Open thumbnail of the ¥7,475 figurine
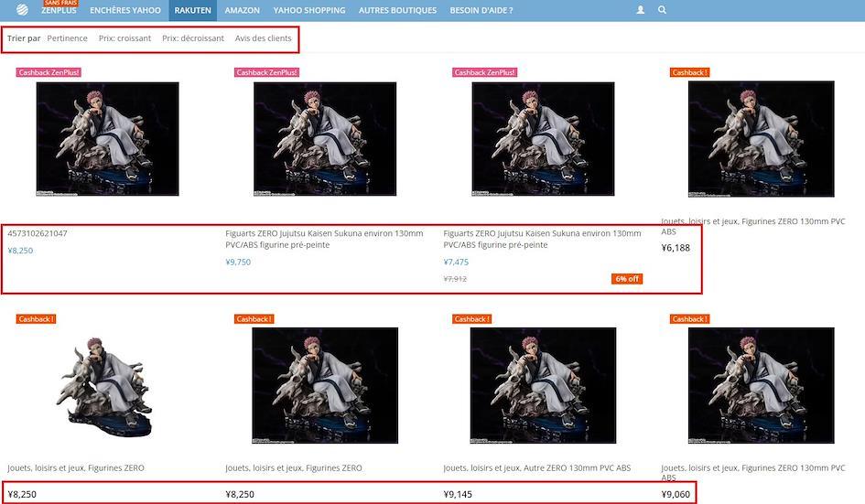Screen dimensions: 865x504 tap(543, 139)
